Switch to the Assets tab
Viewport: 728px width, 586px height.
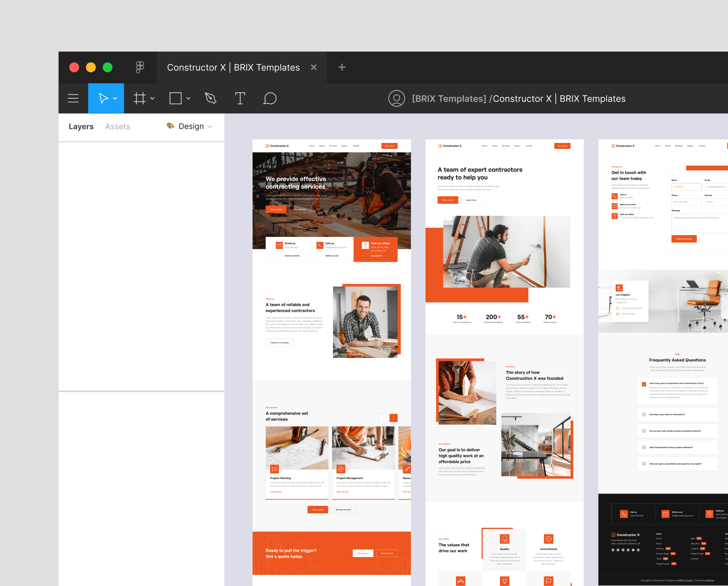point(117,126)
